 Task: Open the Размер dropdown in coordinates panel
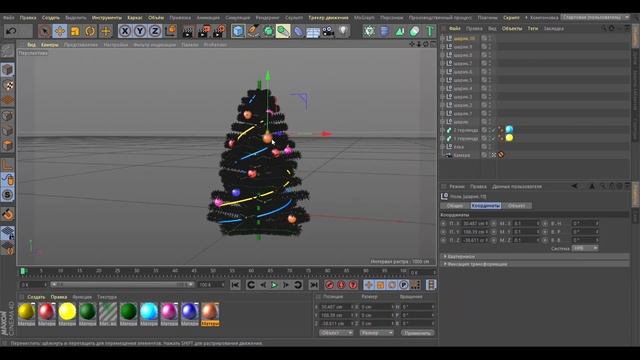click(x=376, y=333)
